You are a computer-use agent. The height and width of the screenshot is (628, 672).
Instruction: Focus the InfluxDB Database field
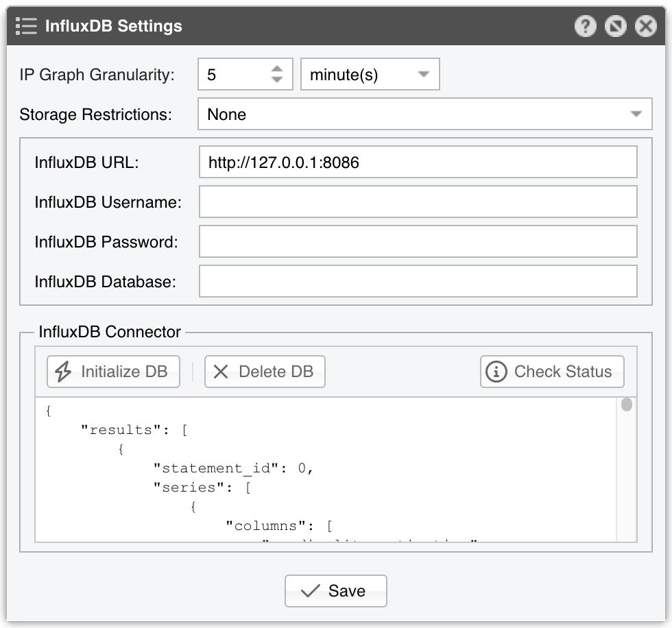418,282
